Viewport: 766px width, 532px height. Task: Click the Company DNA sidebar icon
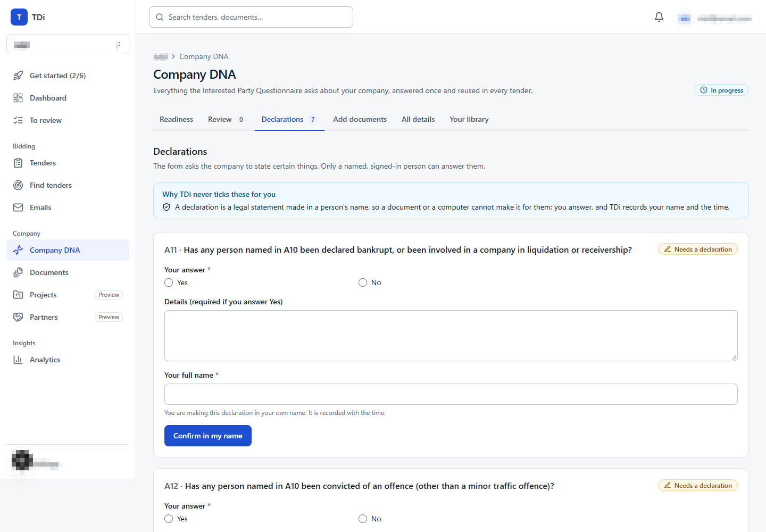pyautogui.click(x=18, y=250)
